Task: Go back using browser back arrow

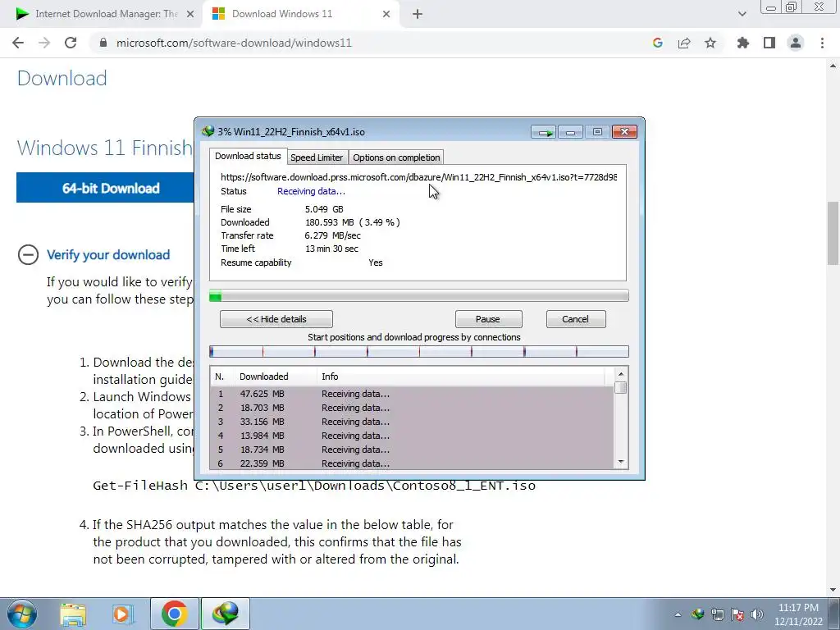Action: pos(18,43)
